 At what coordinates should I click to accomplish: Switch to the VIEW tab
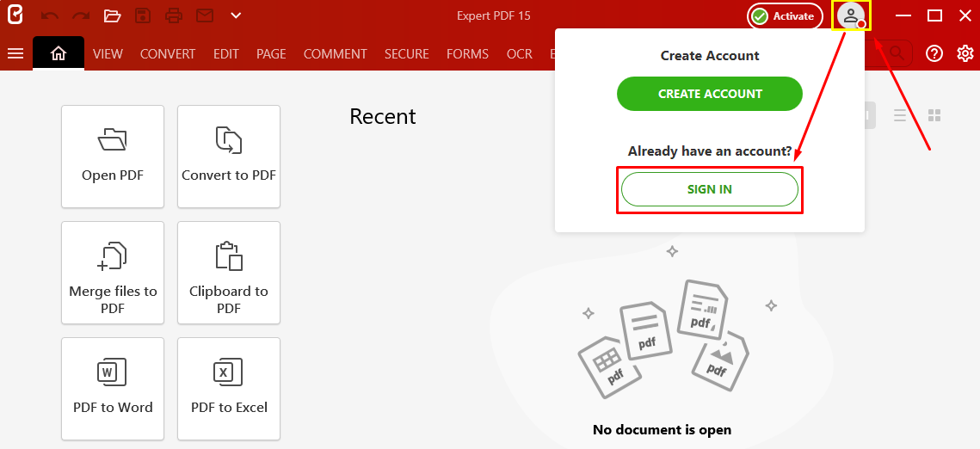click(108, 54)
